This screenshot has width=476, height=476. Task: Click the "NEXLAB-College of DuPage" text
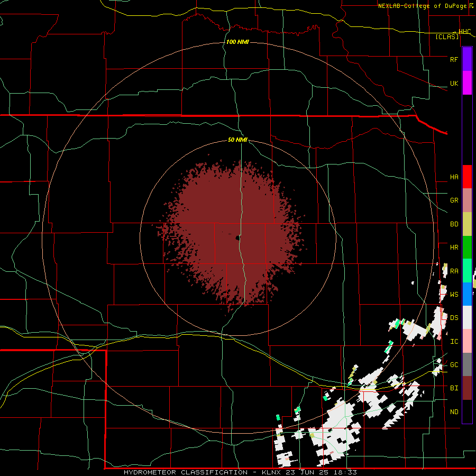422,6
